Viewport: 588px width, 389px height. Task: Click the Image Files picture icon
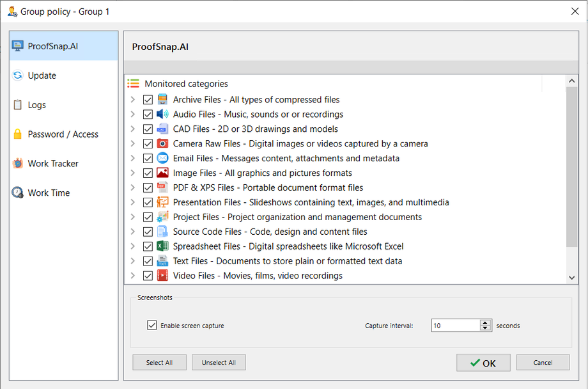[162, 173]
